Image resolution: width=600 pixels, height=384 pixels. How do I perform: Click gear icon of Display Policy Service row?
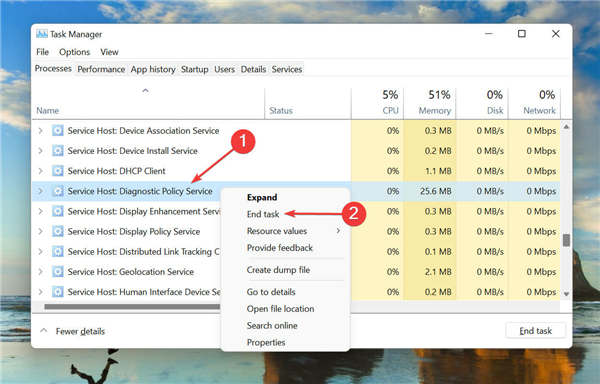tap(58, 231)
